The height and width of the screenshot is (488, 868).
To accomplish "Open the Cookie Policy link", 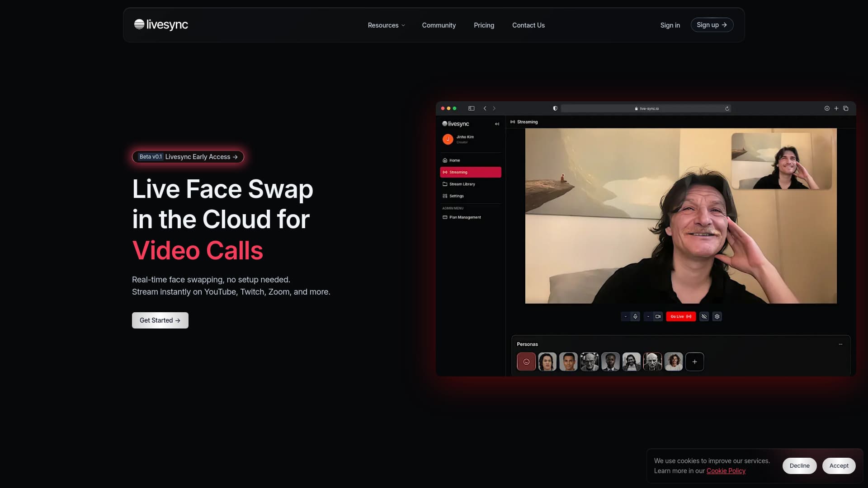I will click(726, 470).
